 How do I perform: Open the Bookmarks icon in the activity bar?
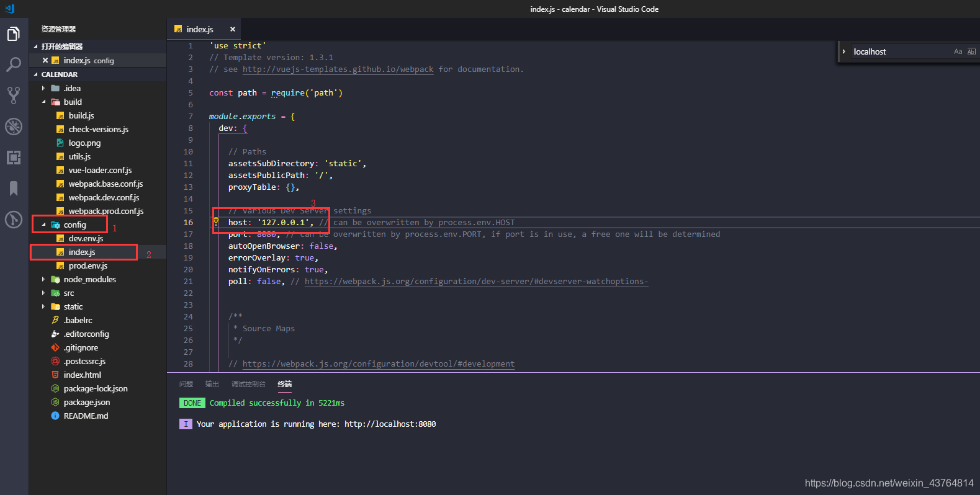coord(14,188)
